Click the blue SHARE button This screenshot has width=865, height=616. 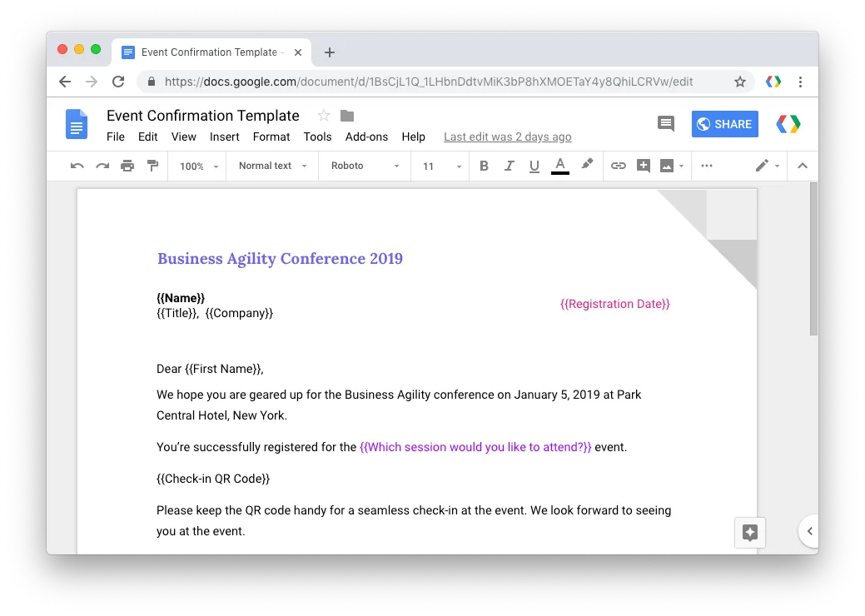724,123
